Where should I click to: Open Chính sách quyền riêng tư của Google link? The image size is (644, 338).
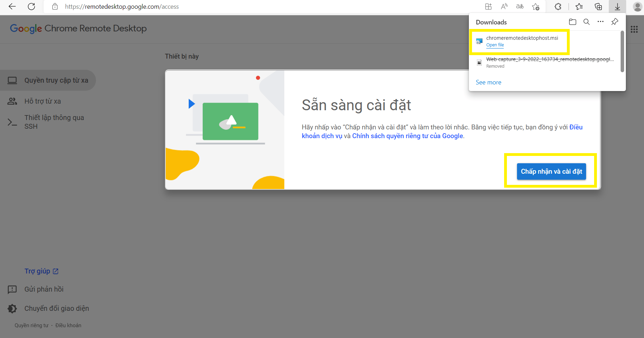click(x=407, y=136)
